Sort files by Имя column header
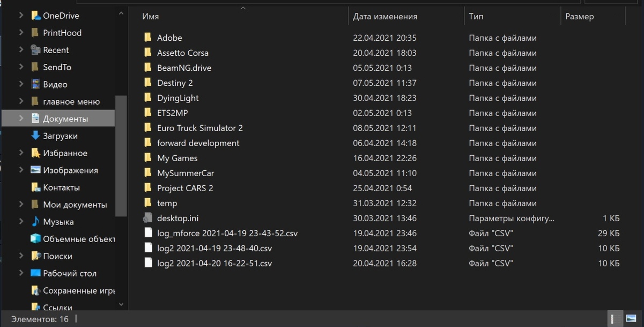644x327 pixels. (151, 17)
